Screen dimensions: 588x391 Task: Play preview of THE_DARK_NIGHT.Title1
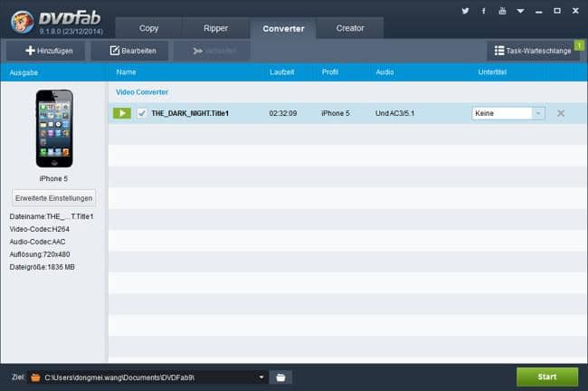[x=122, y=113]
